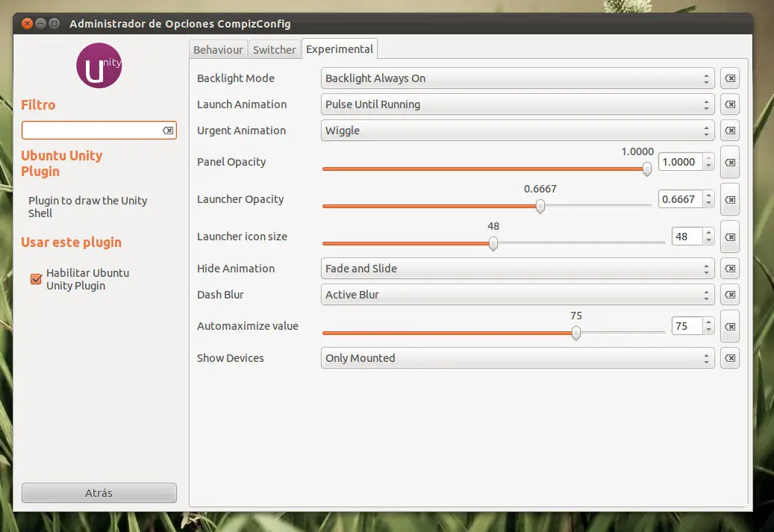Clear the Filtro search field icon

point(168,131)
